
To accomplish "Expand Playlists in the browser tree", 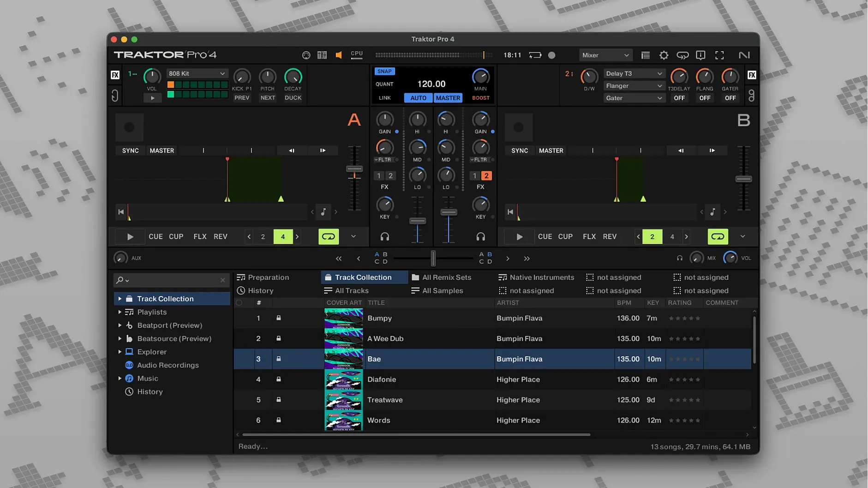I will 120,312.
